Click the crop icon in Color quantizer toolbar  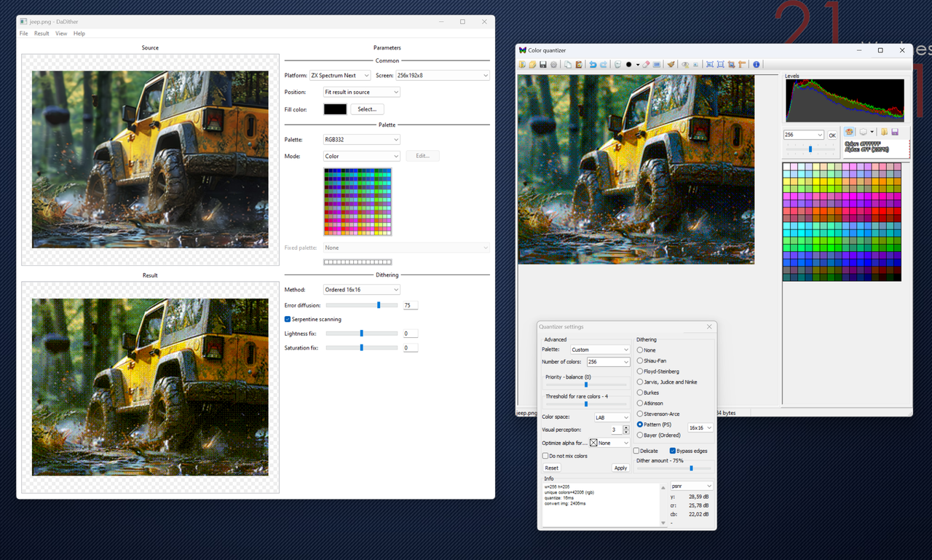(731, 64)
